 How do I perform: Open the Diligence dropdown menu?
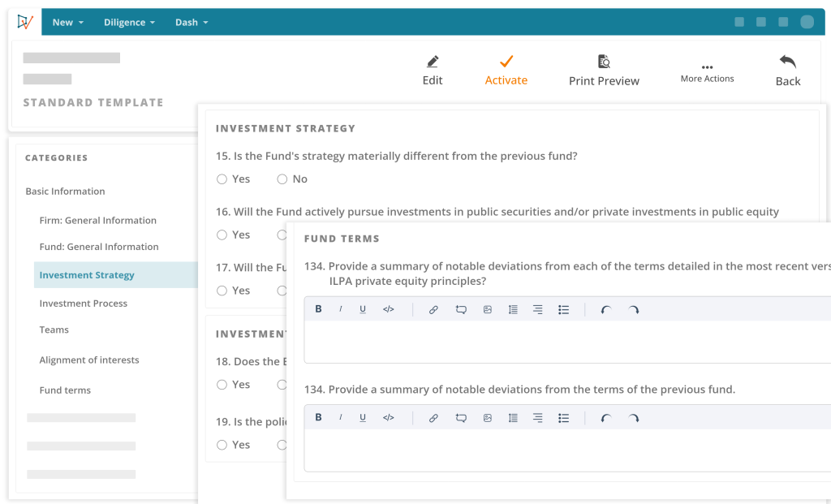pyautogui.click(x=128, y=22)
